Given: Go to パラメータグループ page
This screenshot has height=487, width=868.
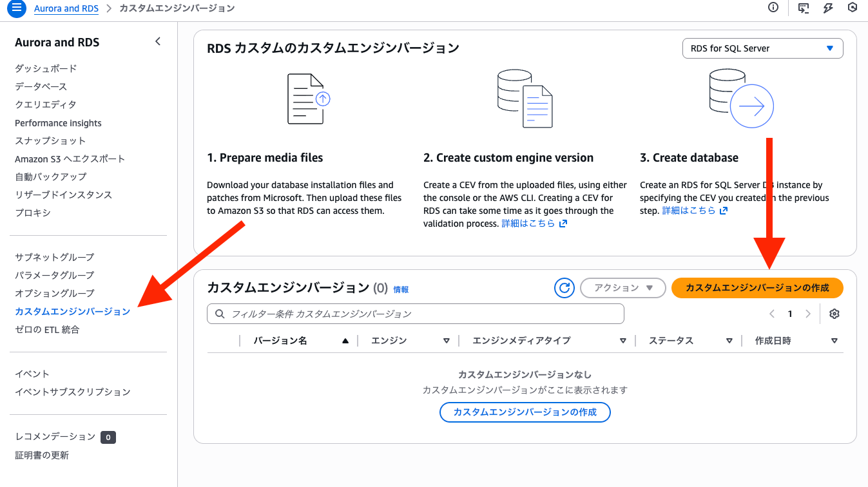Looking at the screenshot, I should point(55,275).
